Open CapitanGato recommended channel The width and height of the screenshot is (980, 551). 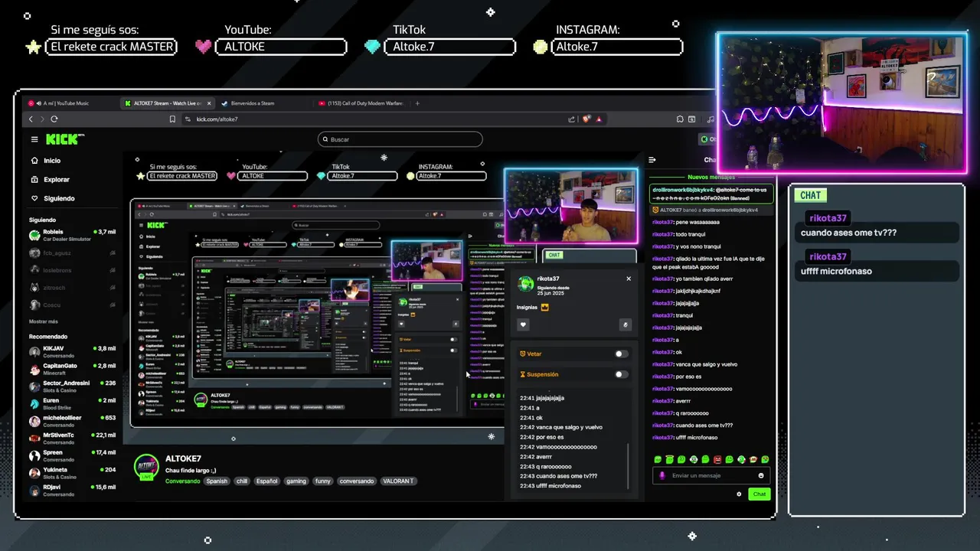coord(72,369)
